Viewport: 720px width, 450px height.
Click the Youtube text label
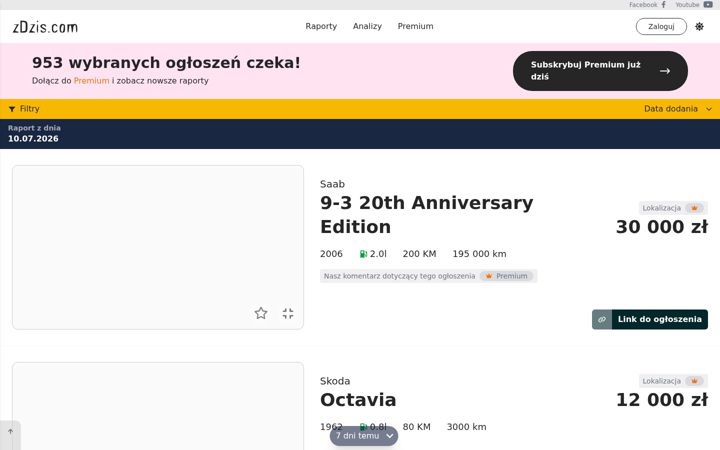687,5
